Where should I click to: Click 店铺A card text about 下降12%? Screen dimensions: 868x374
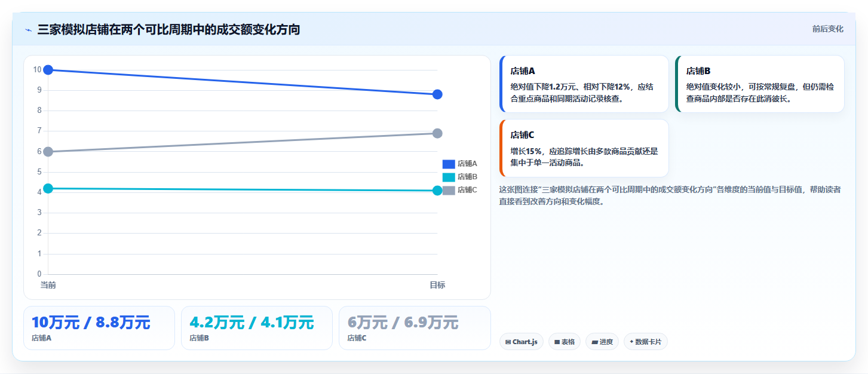pyautogui.click(x=582, y=93)
